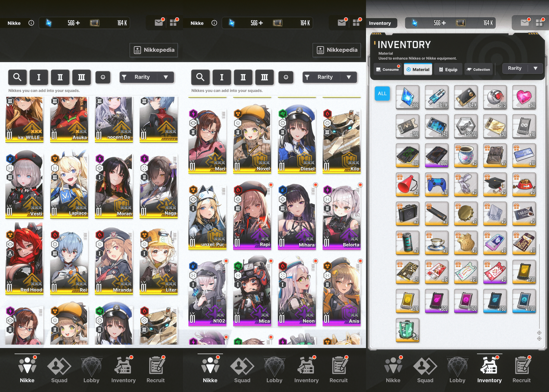The image size is (549, 392).
Task: Select blue gem item x566 in Inventory
Action: 407,97
